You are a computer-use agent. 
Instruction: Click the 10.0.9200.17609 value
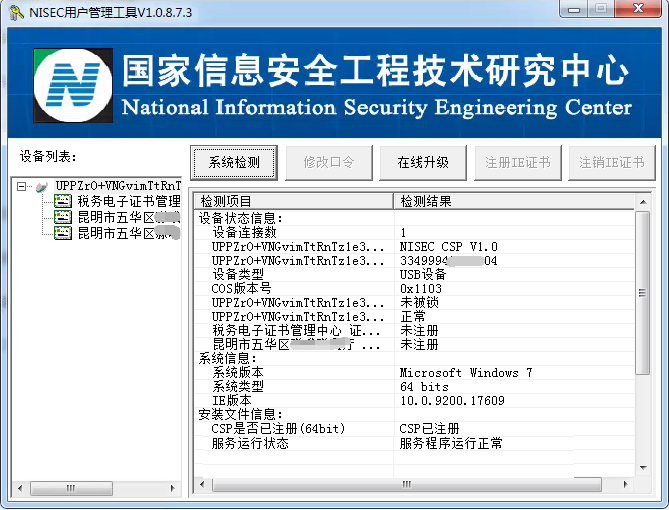click(x=452, y=400)
